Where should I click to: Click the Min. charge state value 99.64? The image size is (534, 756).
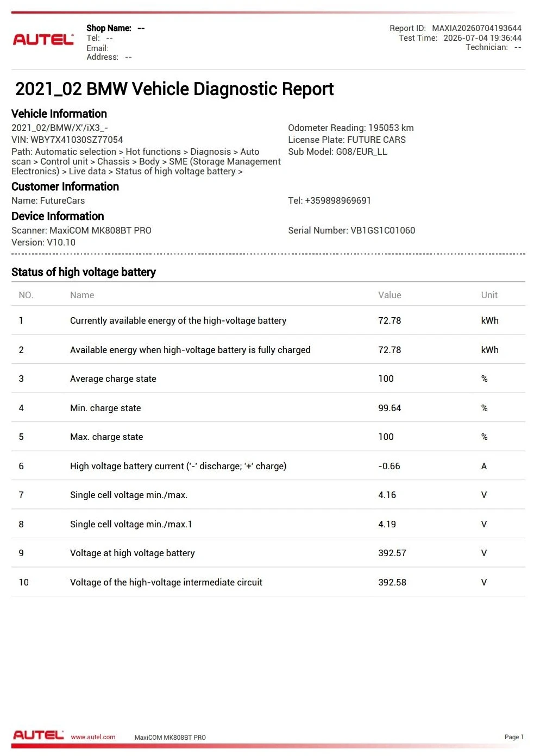coord(389,408)
